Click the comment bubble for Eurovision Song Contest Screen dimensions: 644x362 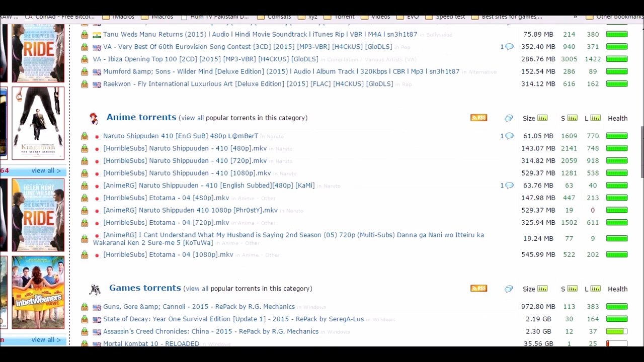tap(509, 47)
